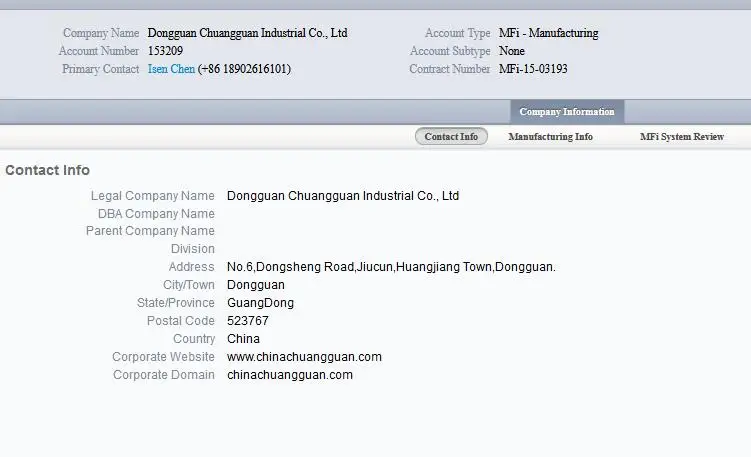Image resolution: width=751 pixels, height=457 pixels.
Task: Click the Corporate Website label
Action: point(163,357)
